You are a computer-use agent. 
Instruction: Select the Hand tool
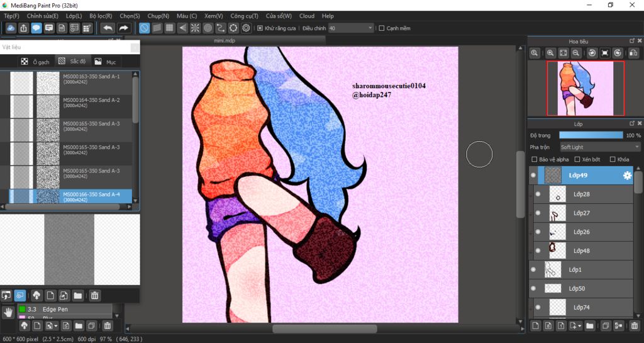pyautogui.click(x=8, y=313)
